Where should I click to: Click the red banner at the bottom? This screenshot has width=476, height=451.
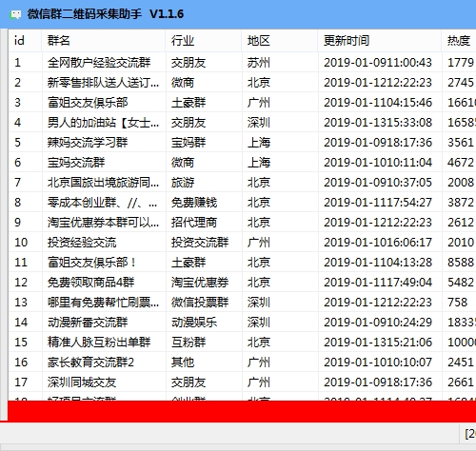(242, 411)
